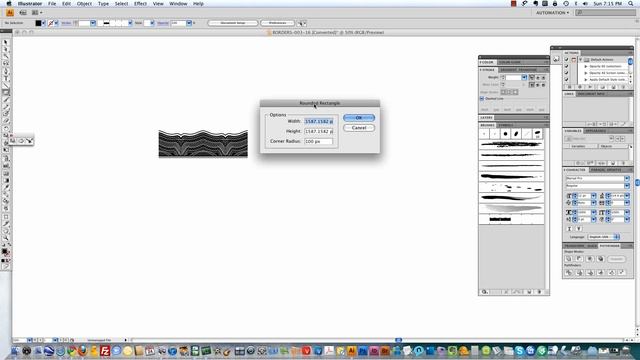Open the font family dropdown
640x360 pixels.
coord(627,178)
